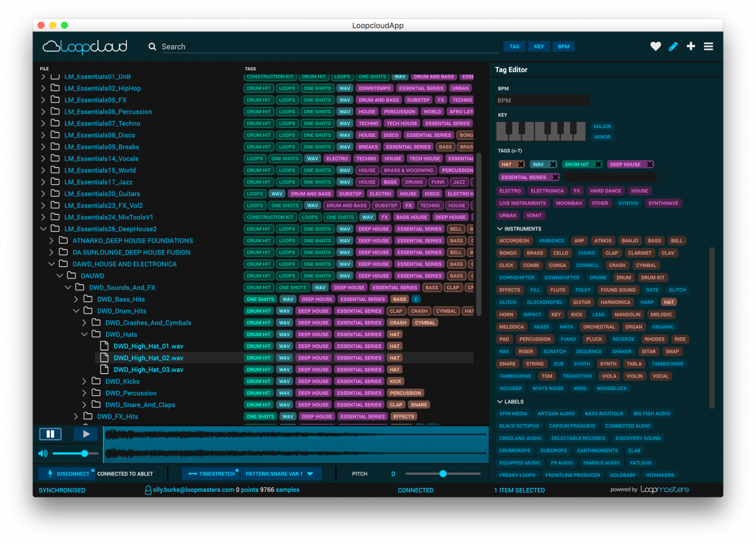Remove the WAV tag with its X
The height and width of the screenshot is (544, 756).
tap(553, 165)
